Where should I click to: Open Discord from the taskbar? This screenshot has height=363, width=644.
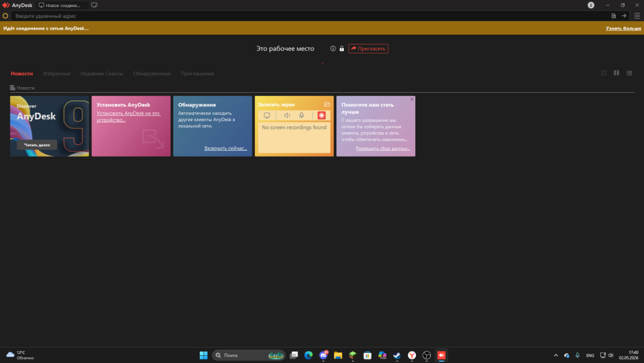click(x=323, y=355)
